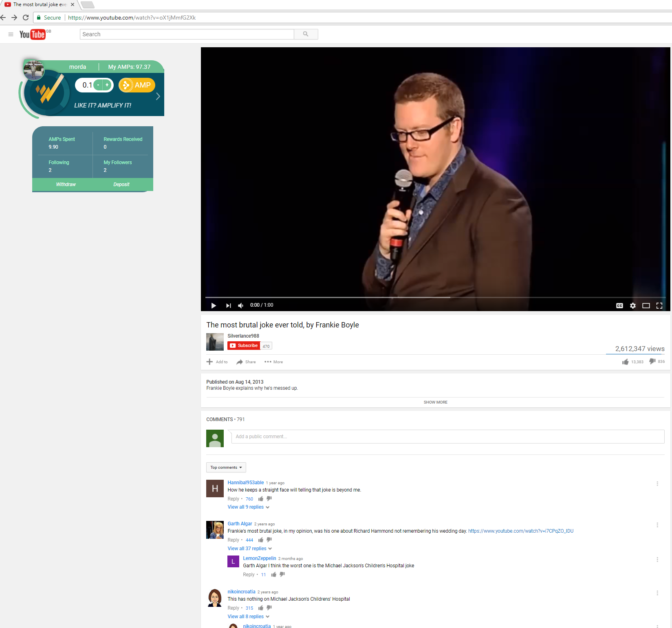672x628 pixels.
Task: Click the morda profile avatar
Action: (34, 70)
